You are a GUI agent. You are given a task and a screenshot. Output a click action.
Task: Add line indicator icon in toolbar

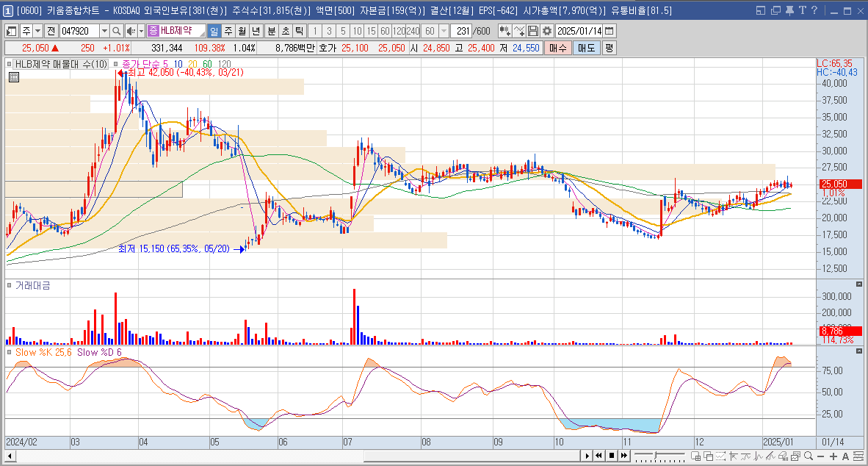(518, 31)
